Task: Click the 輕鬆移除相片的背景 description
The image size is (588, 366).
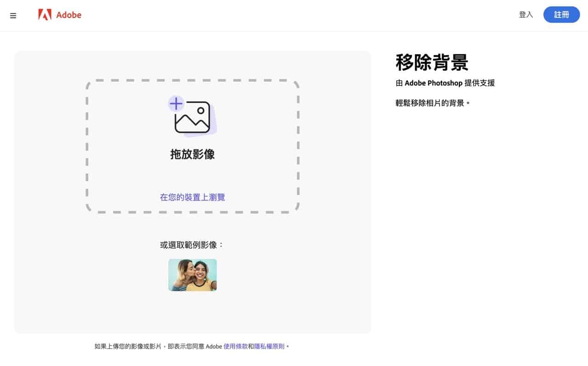Action: coord(433,103)
